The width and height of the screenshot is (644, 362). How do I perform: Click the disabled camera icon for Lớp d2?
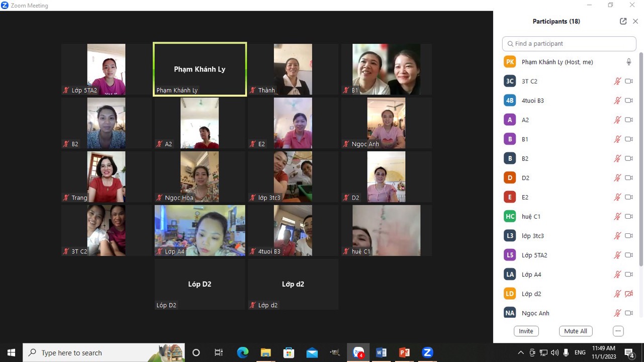pos(628,294)
